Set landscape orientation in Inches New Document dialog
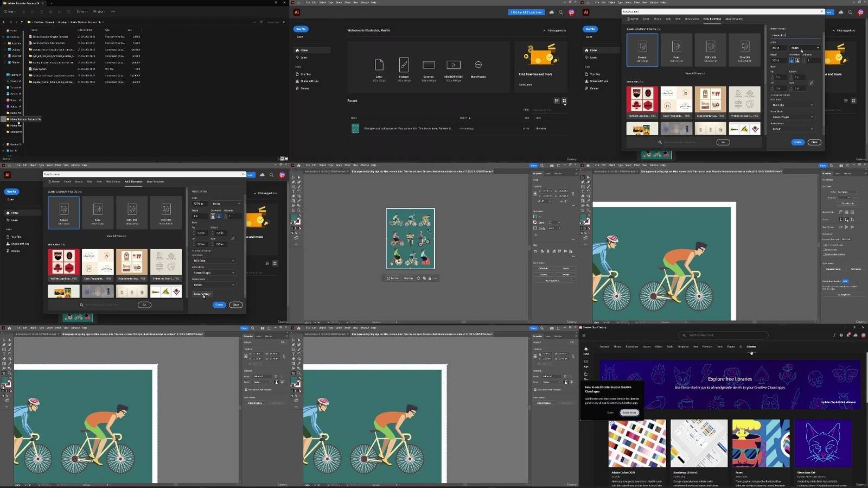This screenshot has width=868, height=488. (x=219, y=216)
